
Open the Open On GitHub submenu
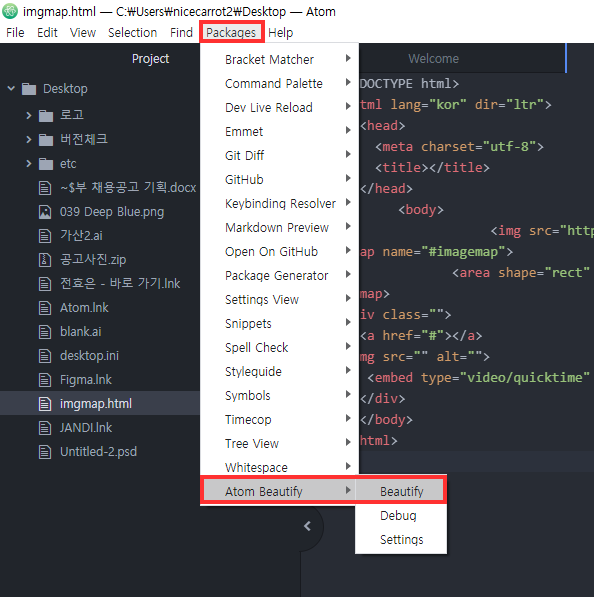tap(279, 251)
